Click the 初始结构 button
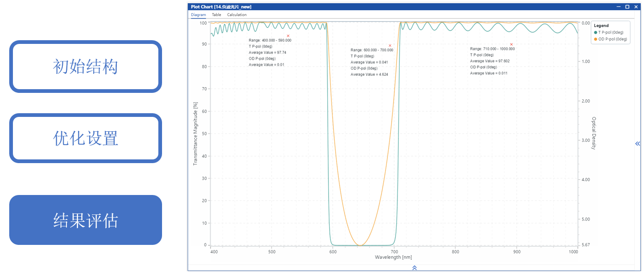644x274 pixels. pos(85,67)
